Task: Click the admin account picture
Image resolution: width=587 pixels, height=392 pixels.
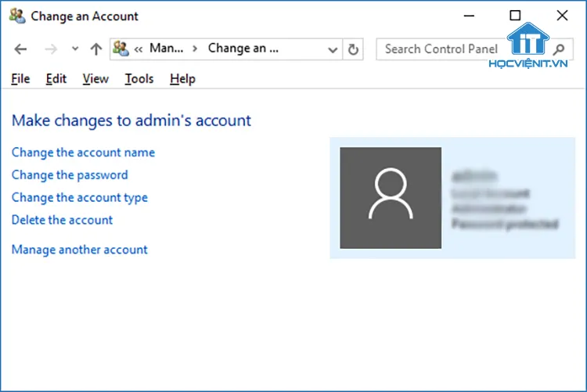Action: pos(391,198)
